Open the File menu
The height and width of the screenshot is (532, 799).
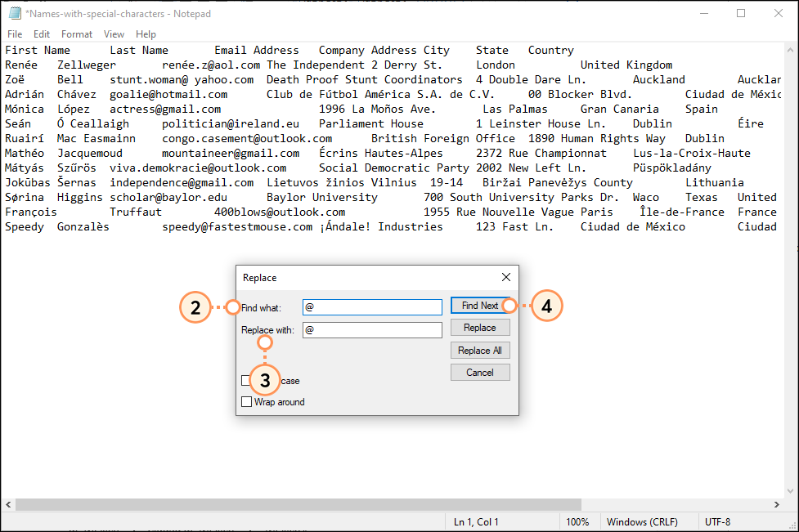[15, 34]
